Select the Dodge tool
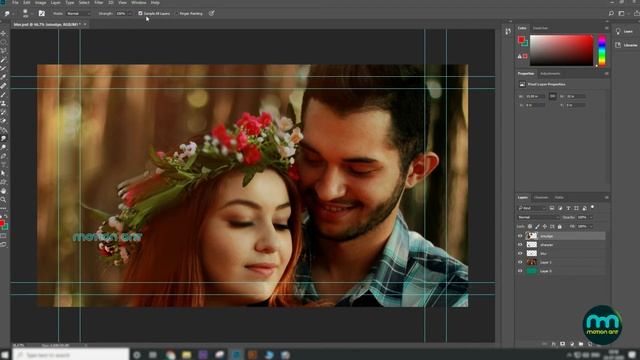Viewport: 640px width, 360px height. click(x=4, y=147)
